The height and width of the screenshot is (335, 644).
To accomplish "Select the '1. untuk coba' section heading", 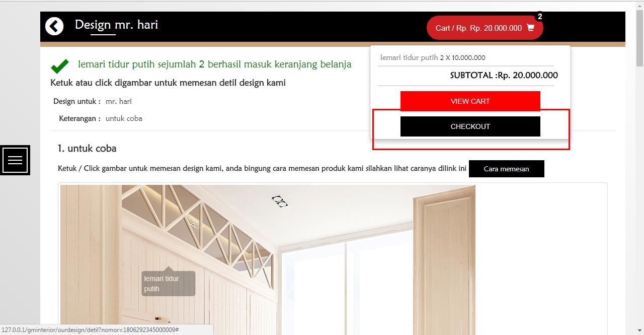I will pyautogui.click(x=87, y=149).
